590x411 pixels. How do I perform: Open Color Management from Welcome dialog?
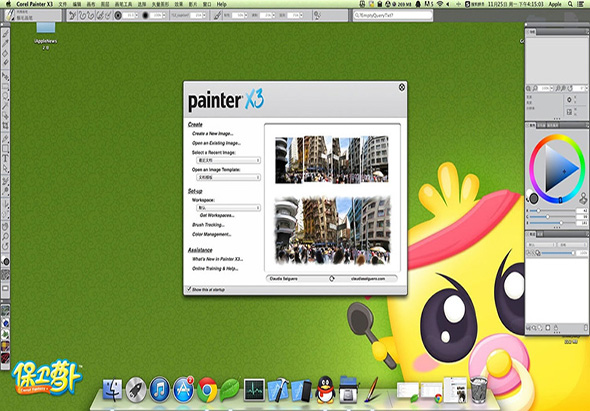point(211,234)
